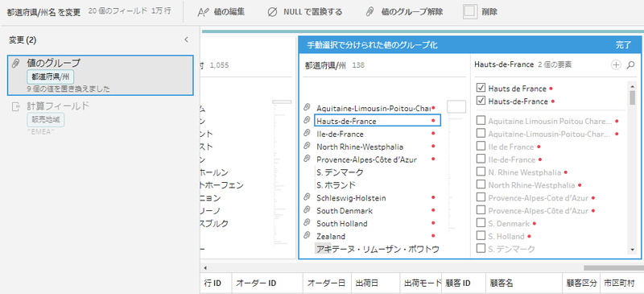The width and height of the screenshot is (644, 294).
Task: Click the 顧客名 column header
Action: click(524, 284)
